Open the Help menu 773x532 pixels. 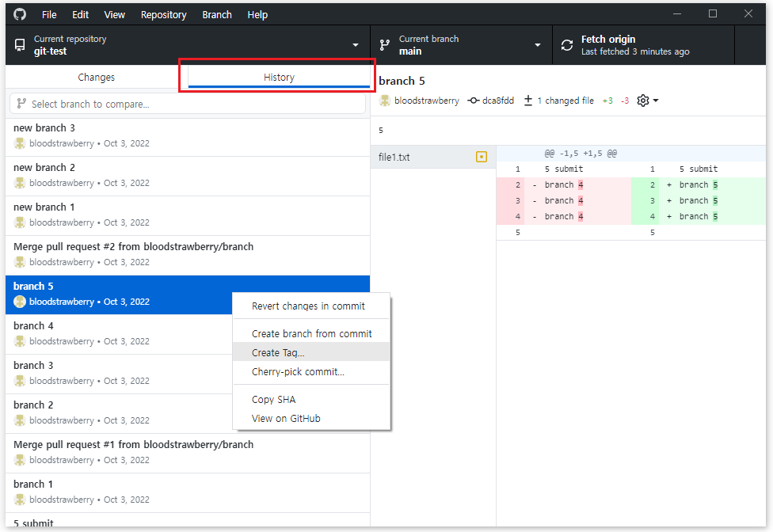click(x=257, y=15)
